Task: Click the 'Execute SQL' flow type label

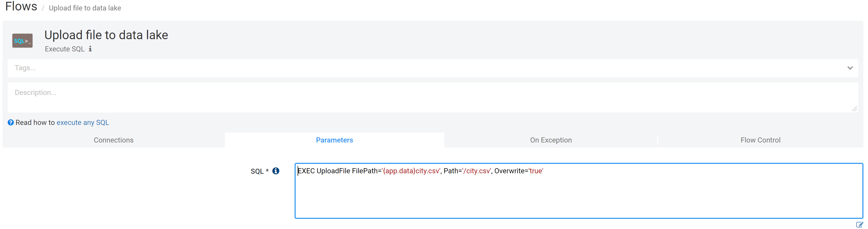Action: 65,49
